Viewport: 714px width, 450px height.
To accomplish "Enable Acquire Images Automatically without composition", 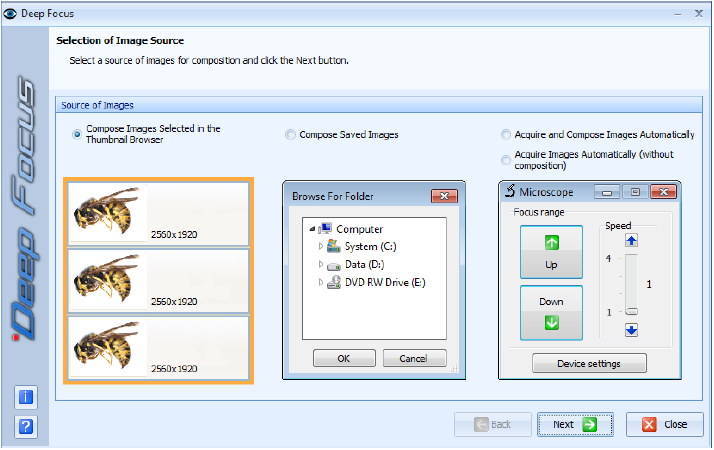I will click(x=506, y=160).
